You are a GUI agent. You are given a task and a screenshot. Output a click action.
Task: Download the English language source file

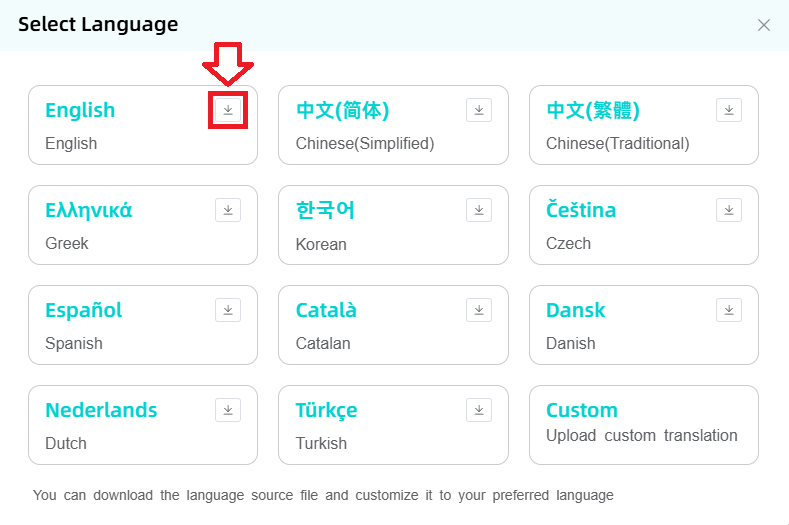228,110
